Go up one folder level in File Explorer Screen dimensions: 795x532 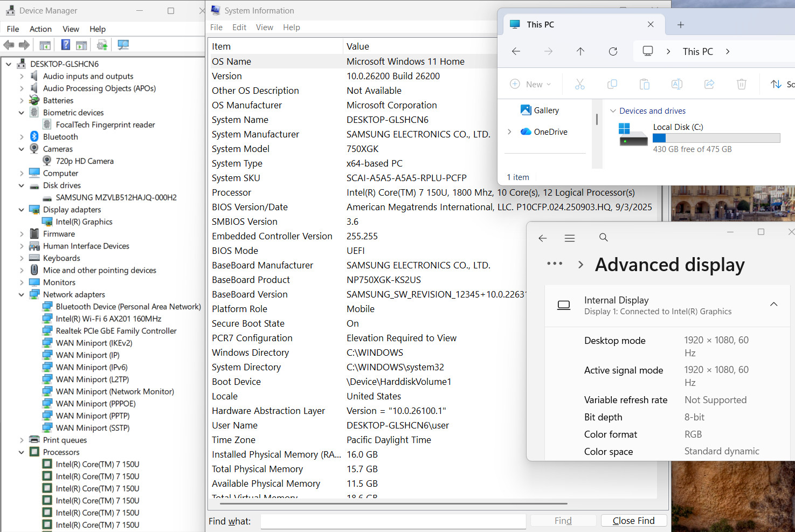[580, 51]
